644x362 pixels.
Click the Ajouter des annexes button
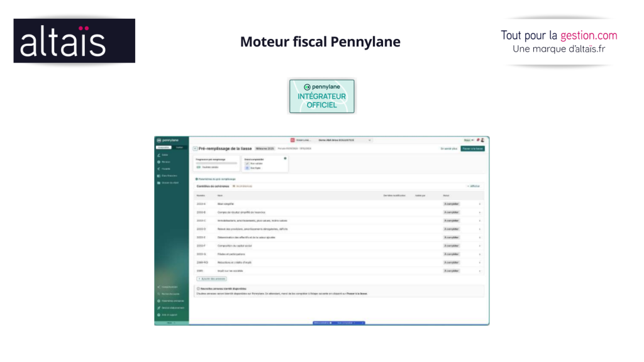(x=212, y=278)
